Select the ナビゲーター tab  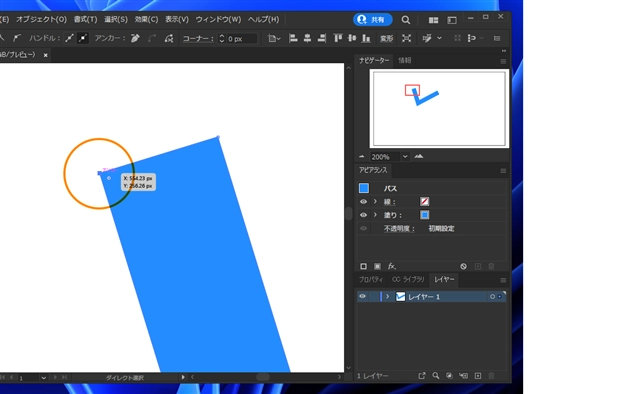coord(374,60)
